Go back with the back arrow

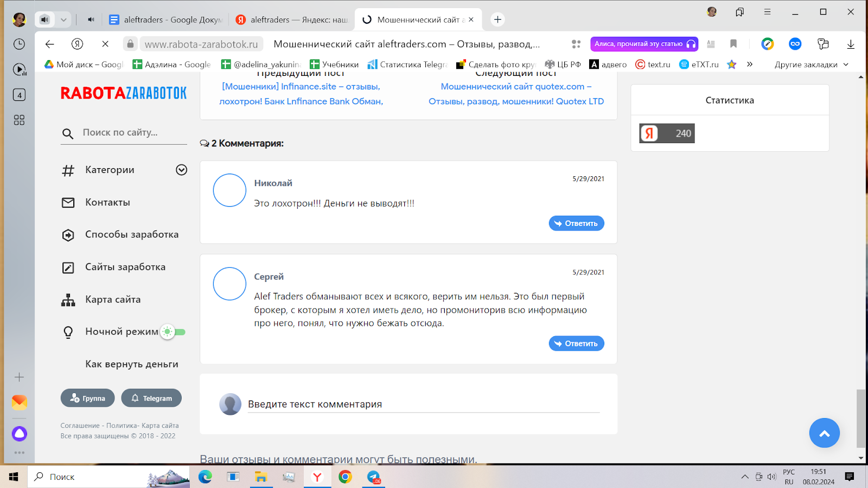pos(49,44)
